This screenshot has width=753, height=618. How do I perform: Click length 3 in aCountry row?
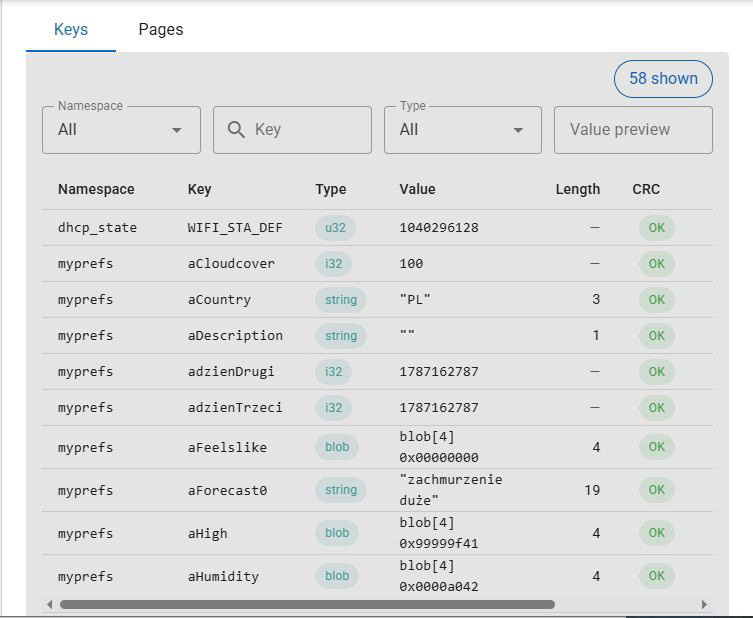coord(596,300)
